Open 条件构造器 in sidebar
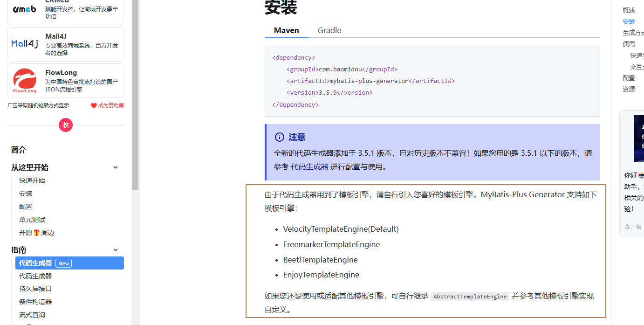This screenshot has height=325, width=644. (x=35, y=302)
